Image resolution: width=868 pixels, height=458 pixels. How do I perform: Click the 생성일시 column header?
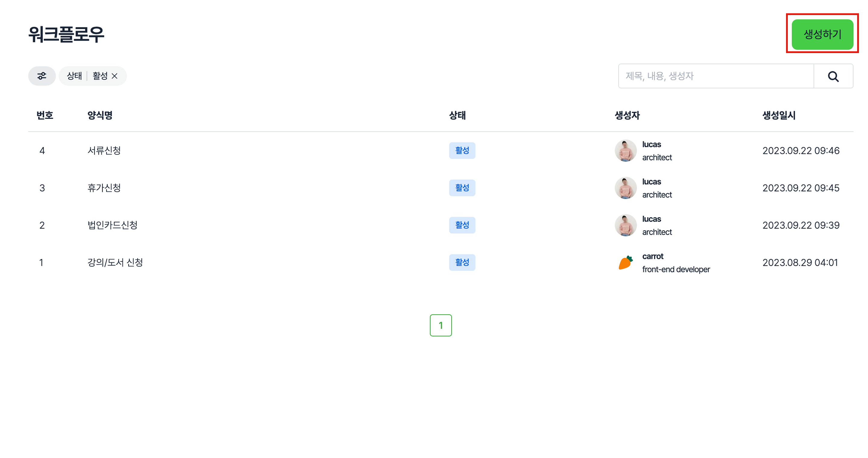click(779, 115)
